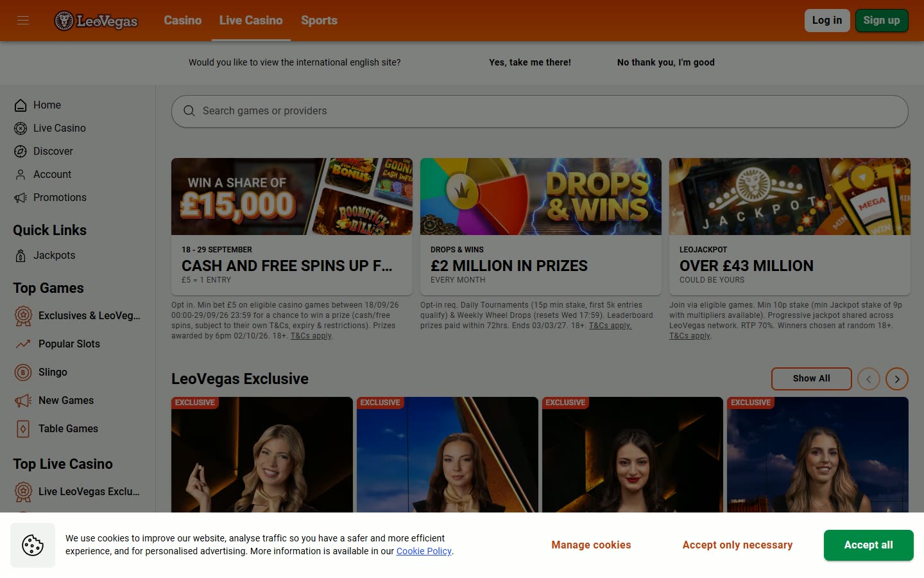Image resolution: width=924 pixels, height=578 pixels.
Task: Click Manage cookies
Action: coord(591,545)
